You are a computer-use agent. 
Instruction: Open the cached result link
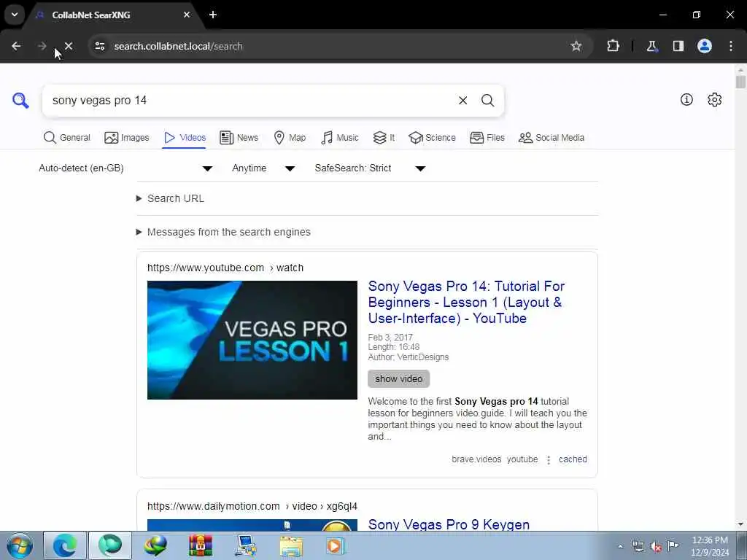(x=573, y=459)
